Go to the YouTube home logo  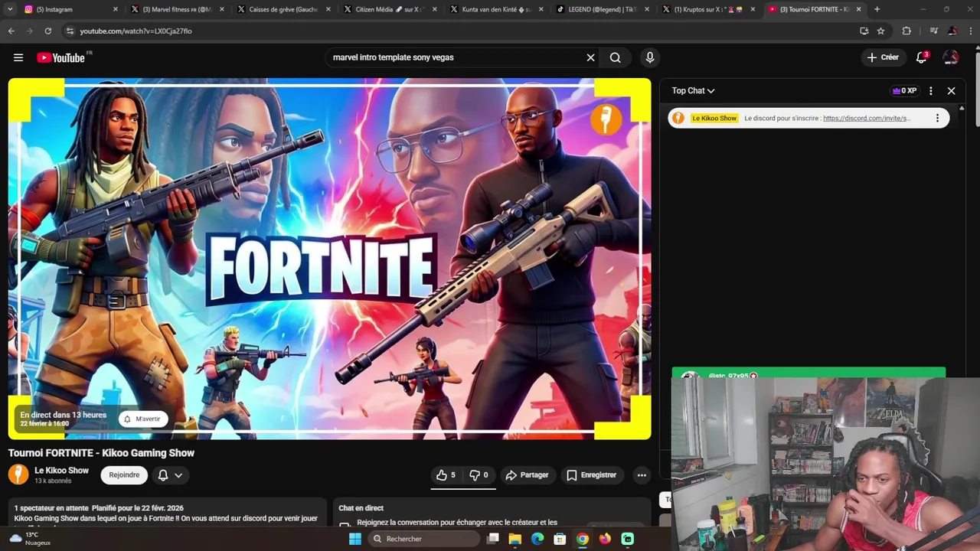point(60,57)
